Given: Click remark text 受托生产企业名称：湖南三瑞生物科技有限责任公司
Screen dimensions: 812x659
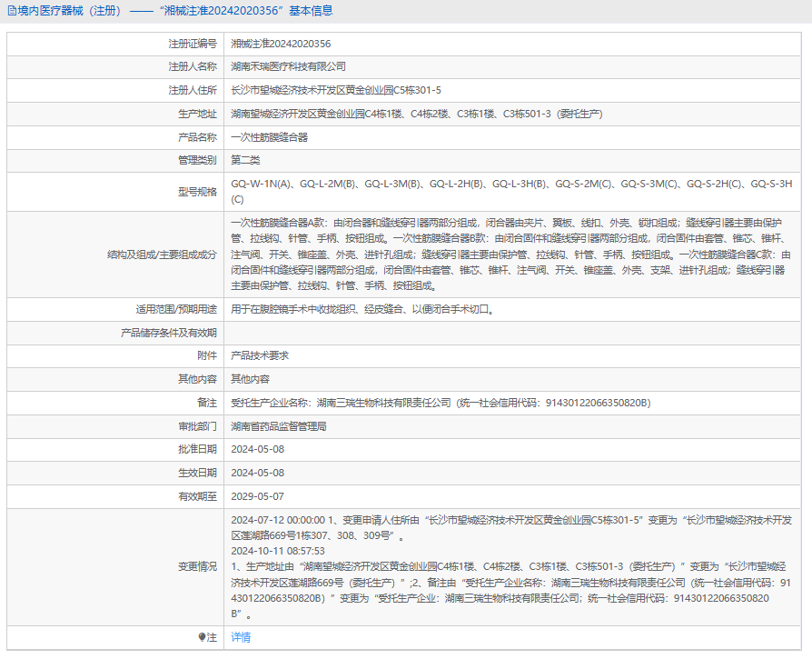Looking at the screenshot, I should pyautogui.click(x=441, y=403).
